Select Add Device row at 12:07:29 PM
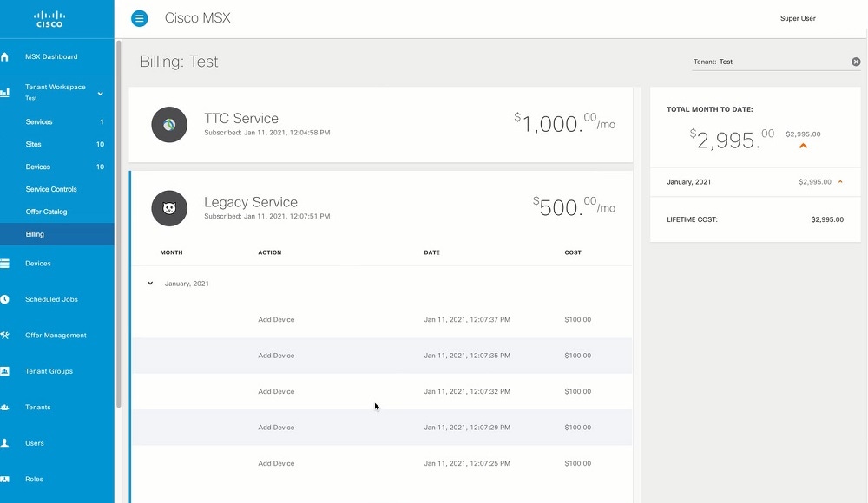868x503 pixels. point(381,428)
